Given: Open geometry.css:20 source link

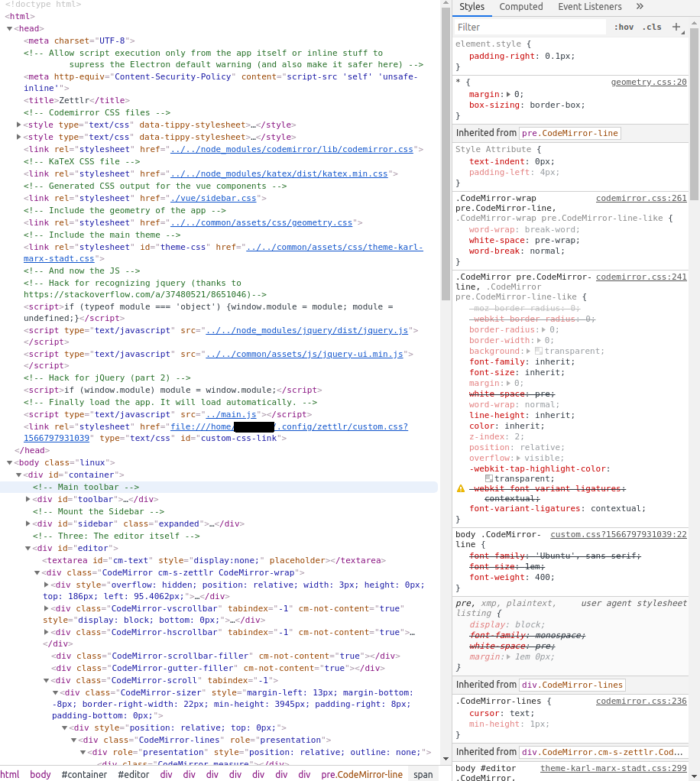Looking at the screenshot, I should click(649, 83).
